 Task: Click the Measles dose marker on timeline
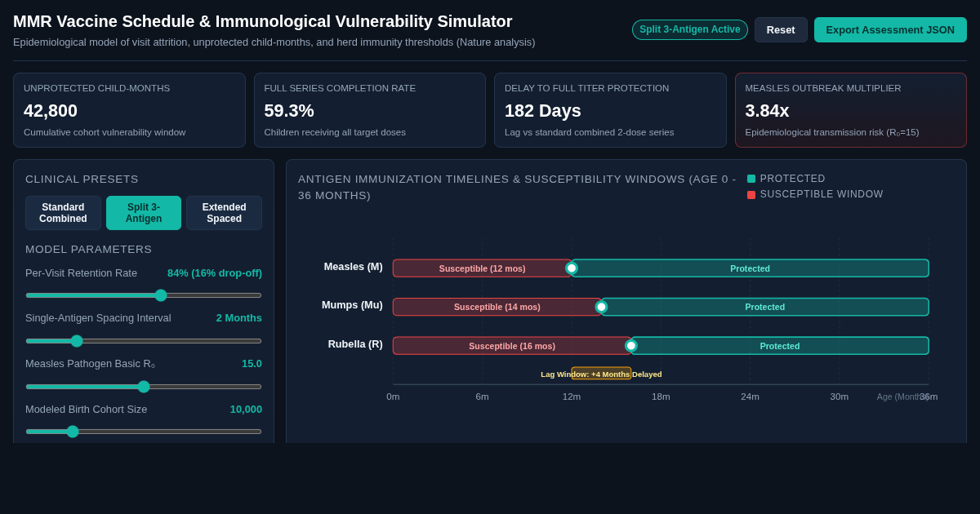[x=572, y=268]
